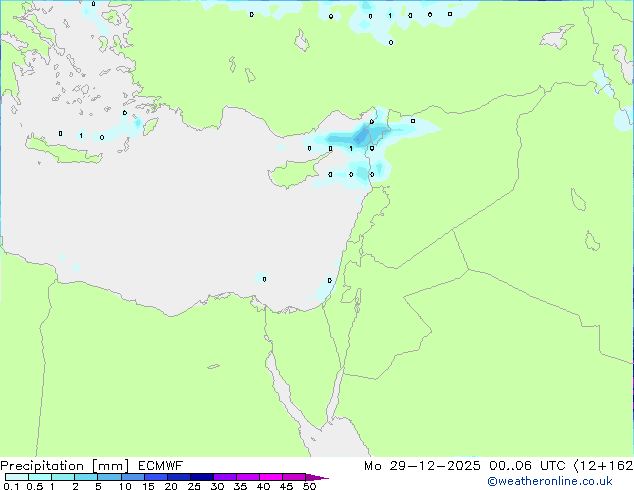This screenshot has height=490, width=634.
Task: Click the 5–10 mm legend color swatch
Action: coord(109,477)
